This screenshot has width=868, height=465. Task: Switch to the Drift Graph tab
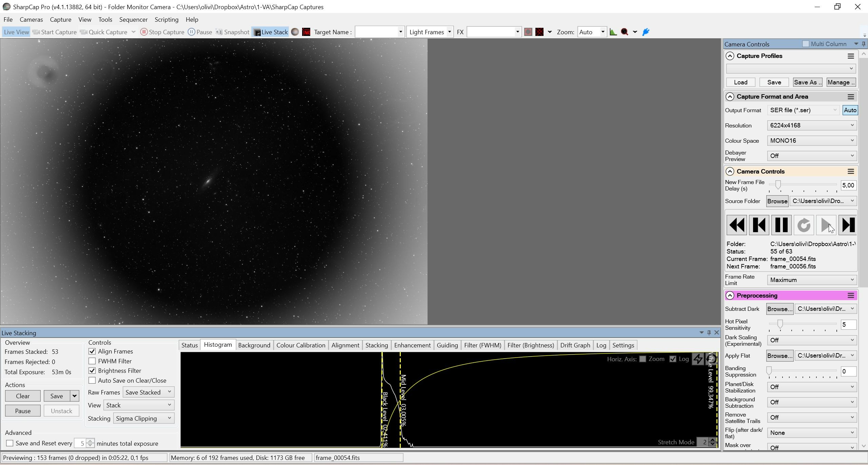575,345
